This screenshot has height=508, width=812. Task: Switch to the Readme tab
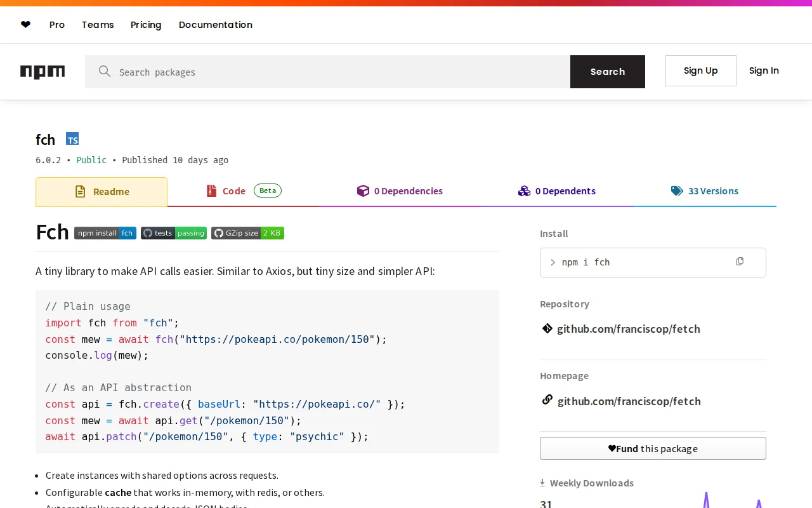pyautogui.click(x=101, y=192)
